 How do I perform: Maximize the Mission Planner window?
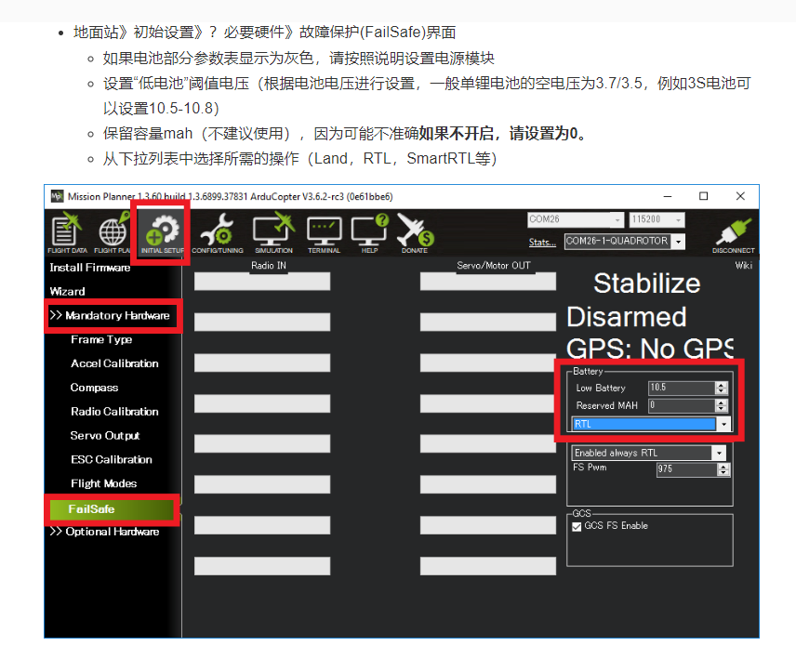pos(704,196)
